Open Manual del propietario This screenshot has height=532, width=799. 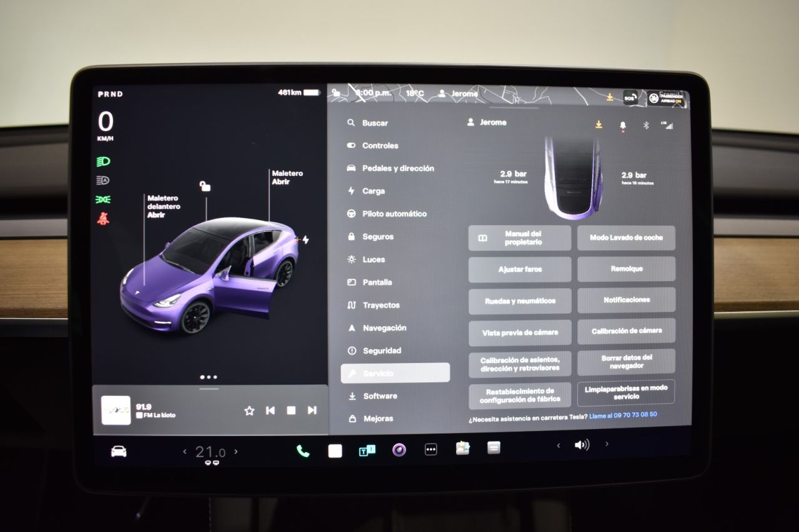519,238
